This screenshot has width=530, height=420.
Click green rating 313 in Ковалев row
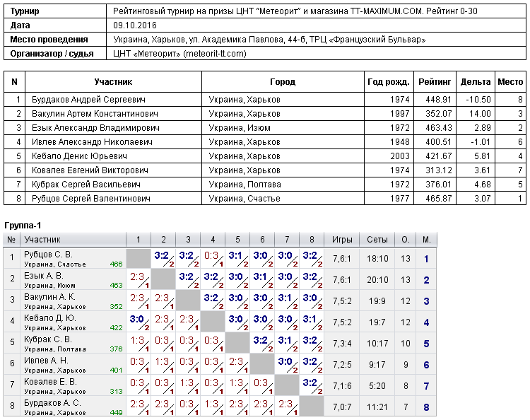116,391
